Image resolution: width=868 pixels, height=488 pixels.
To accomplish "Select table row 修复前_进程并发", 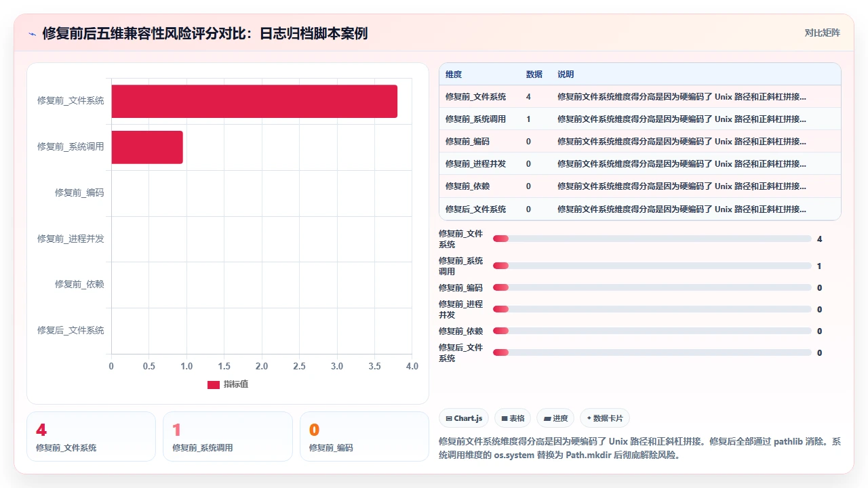I will [x=640, y=164].
